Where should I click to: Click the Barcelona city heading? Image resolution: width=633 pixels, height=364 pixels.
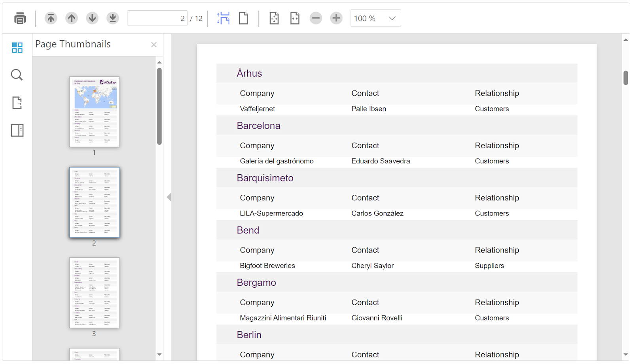click(x=259, y=126)
